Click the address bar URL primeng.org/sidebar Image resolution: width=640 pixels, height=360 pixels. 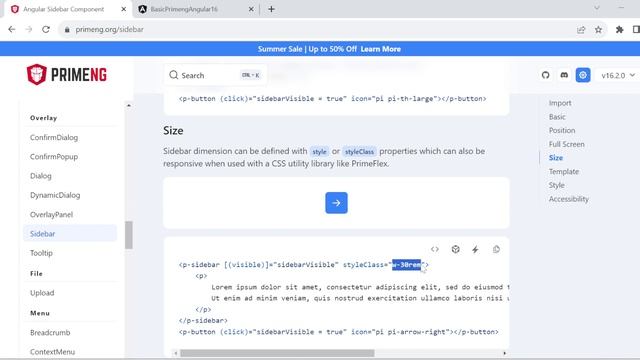point(109,29)
